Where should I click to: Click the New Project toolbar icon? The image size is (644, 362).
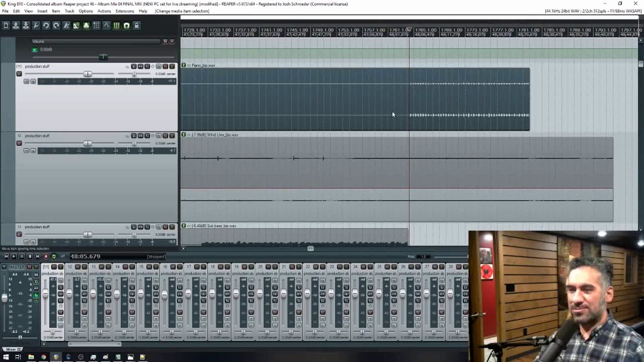pos(6,26)
